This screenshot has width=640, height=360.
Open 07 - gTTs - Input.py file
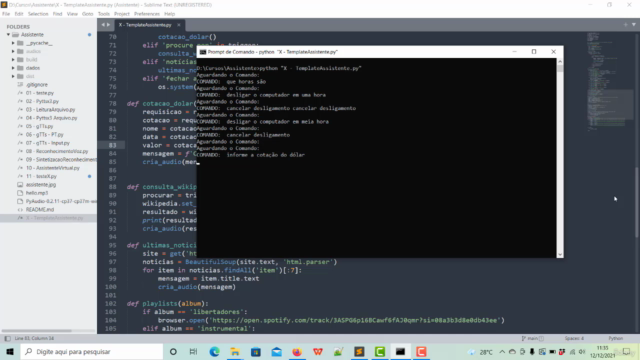point(48,143)
